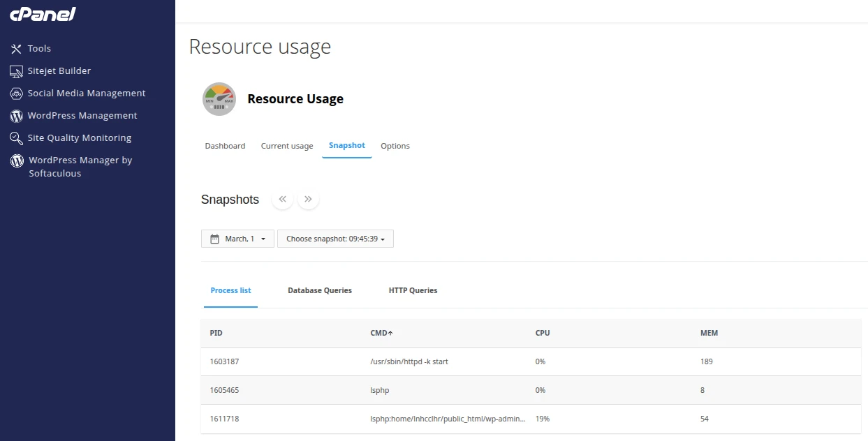This screenshot has width=868, height=441.
Task: Select the Sitejet Builder icon
Action: tap(15, 70)
